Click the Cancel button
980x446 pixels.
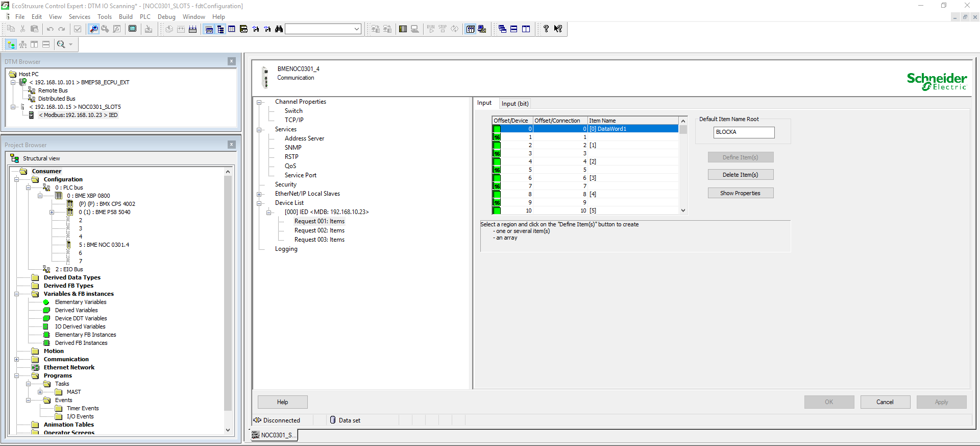(885, 402)
